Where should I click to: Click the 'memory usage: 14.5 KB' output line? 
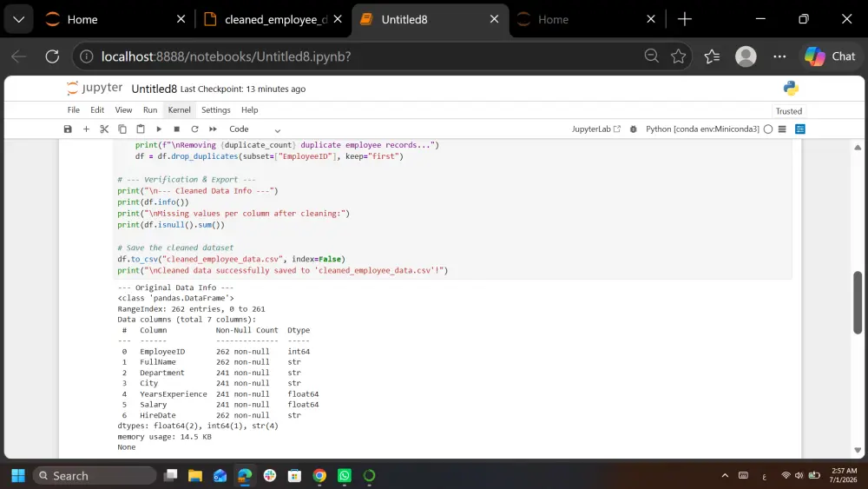(x=164, y=436)
